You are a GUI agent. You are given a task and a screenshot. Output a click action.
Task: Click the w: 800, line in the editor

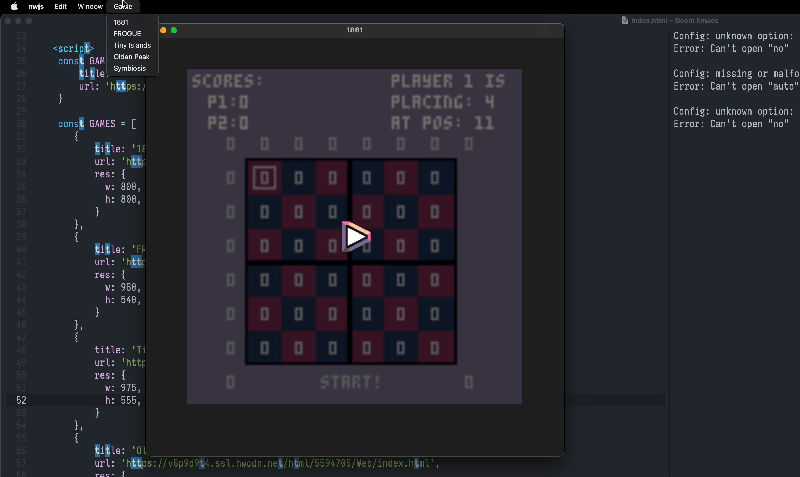pos(122,187)
